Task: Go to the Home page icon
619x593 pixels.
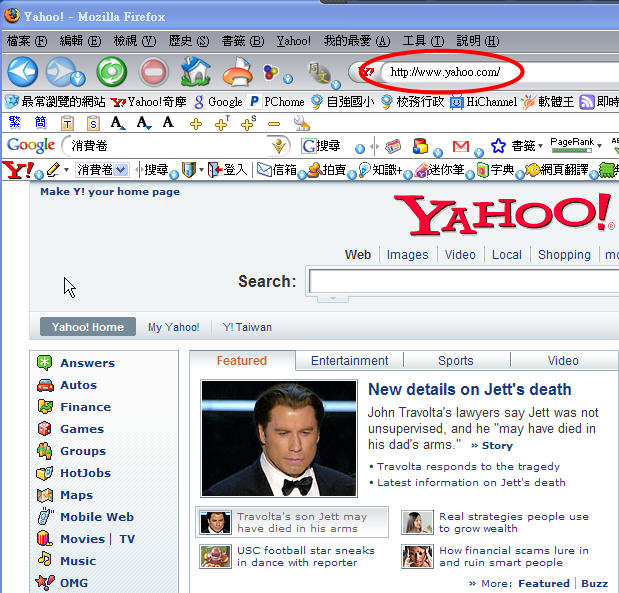Action: (x=195, y=71)
